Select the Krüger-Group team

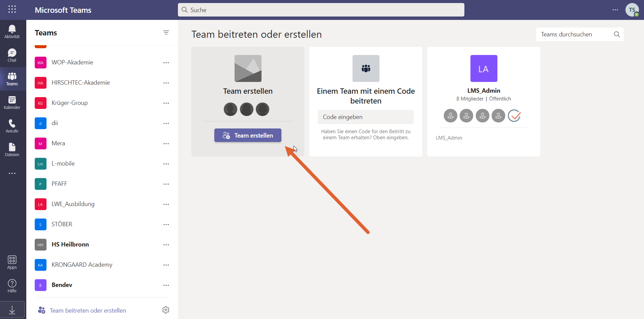click(x=70, y=103)
